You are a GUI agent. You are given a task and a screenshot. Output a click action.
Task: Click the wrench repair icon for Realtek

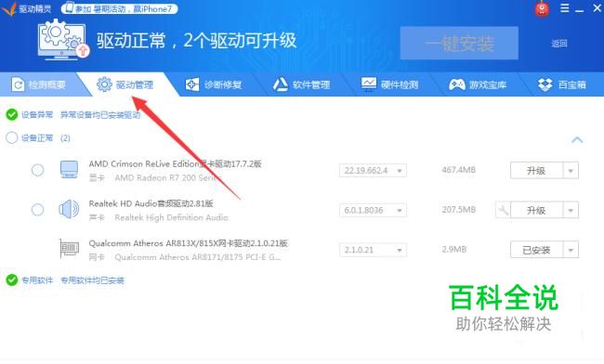(x=503, y=210)
